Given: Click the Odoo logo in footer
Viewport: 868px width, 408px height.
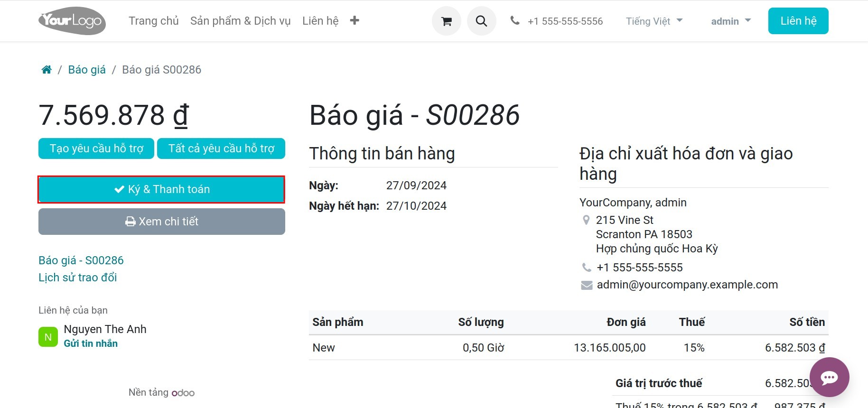Looking at the screenshot, I should (183, 393).
